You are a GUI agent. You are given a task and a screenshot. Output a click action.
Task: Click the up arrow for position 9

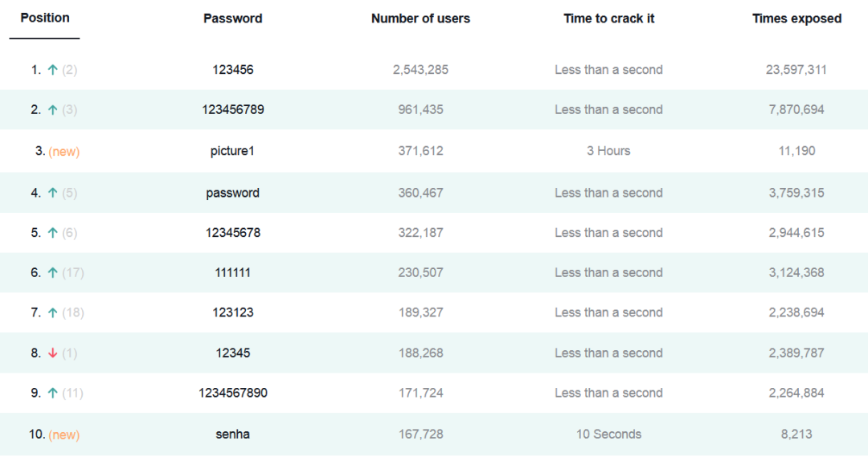click(52, 393)
